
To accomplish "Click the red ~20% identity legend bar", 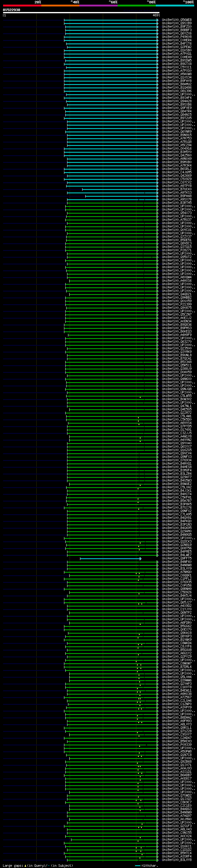I will 22,6.
